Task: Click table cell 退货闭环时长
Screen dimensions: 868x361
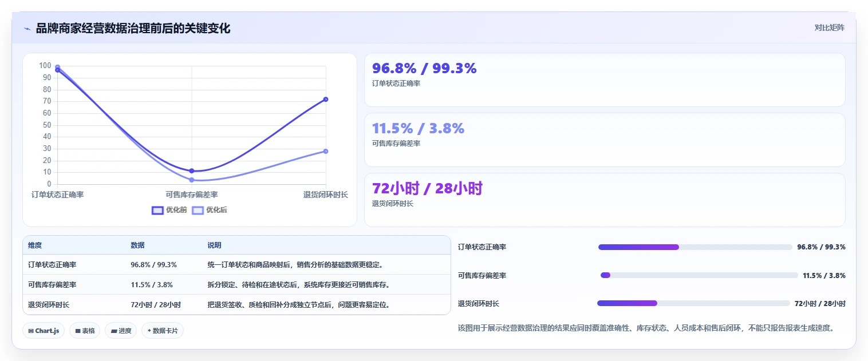Action: (x=49, y=305)
